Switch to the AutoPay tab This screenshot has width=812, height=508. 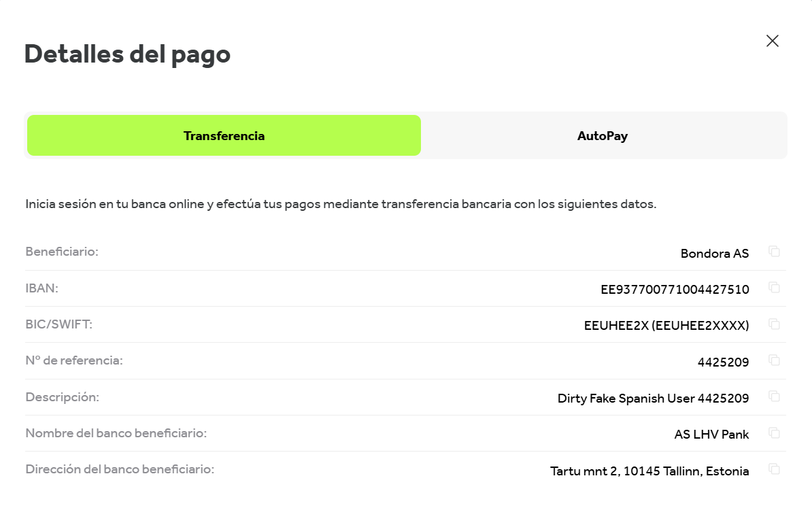tap(603, 136)
